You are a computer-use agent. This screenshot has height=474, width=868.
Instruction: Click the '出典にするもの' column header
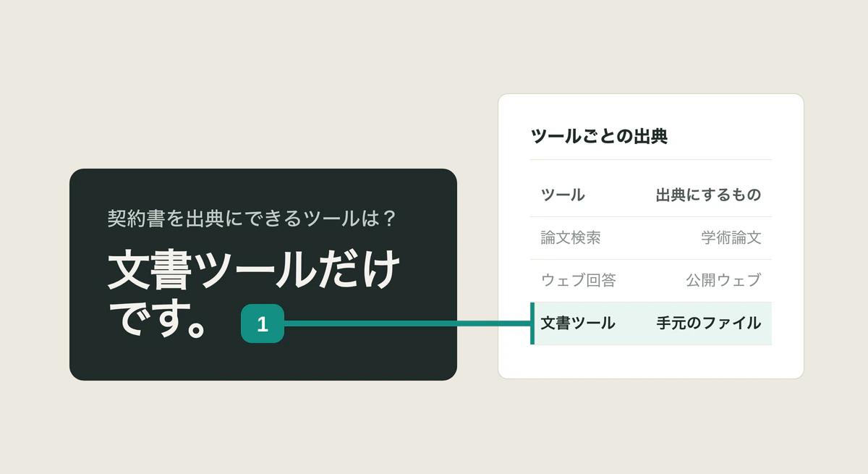coord(708,195)
